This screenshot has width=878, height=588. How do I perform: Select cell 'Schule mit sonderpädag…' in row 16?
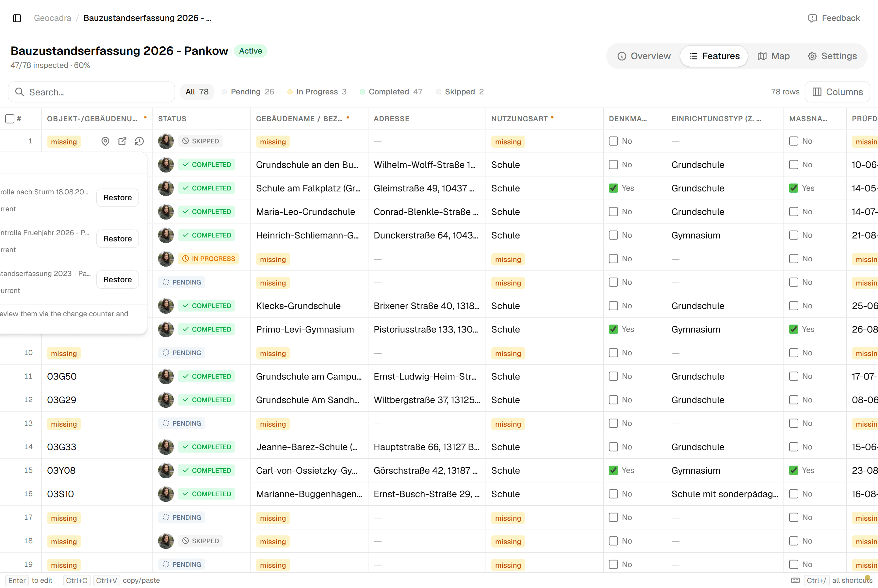pyautogui.click(x=725, y=494)
